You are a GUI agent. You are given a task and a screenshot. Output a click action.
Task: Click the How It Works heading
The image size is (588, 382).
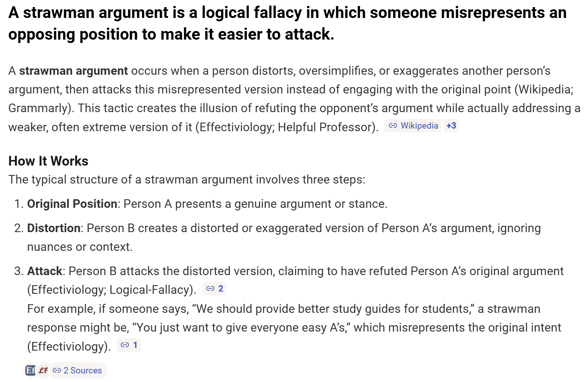point(48,161)
